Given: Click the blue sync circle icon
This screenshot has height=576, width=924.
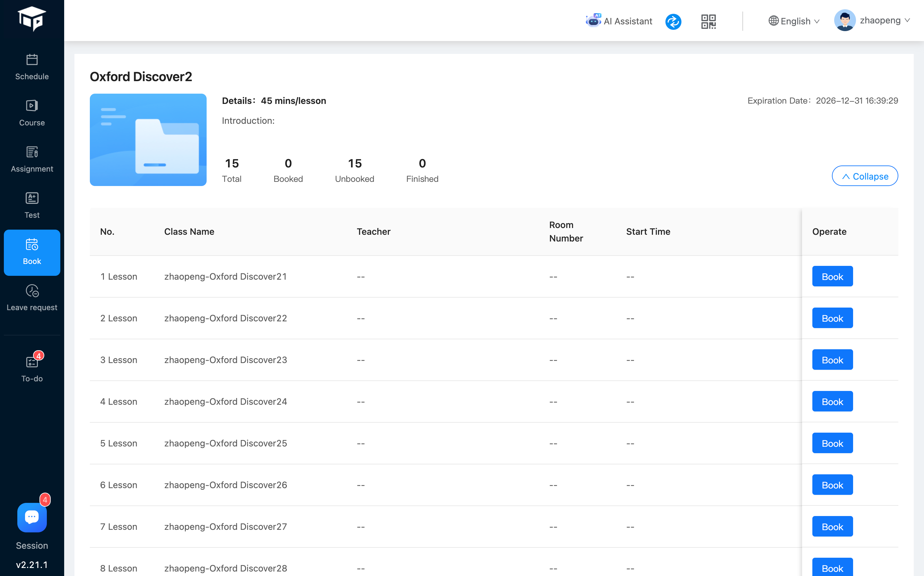Looking at the screenshot, I should pos(673,21).
